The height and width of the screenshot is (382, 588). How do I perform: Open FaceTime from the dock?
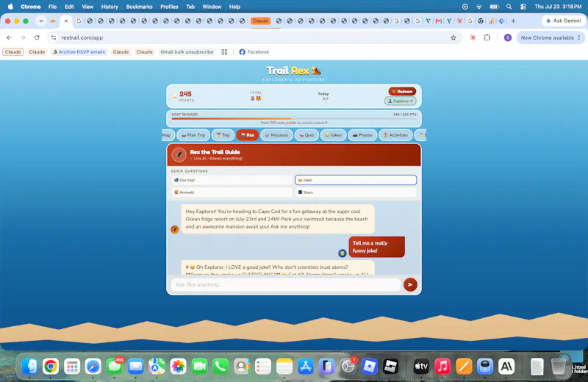[199, 367]
